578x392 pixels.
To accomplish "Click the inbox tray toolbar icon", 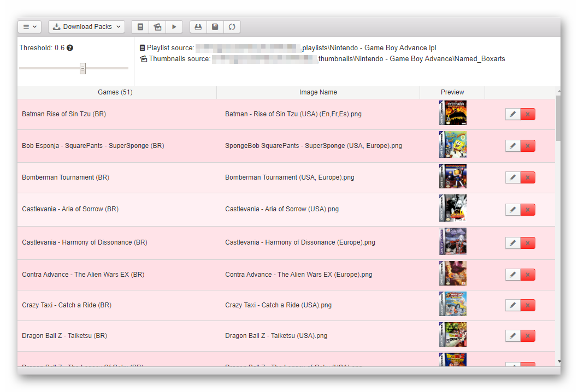I will 198,27.
